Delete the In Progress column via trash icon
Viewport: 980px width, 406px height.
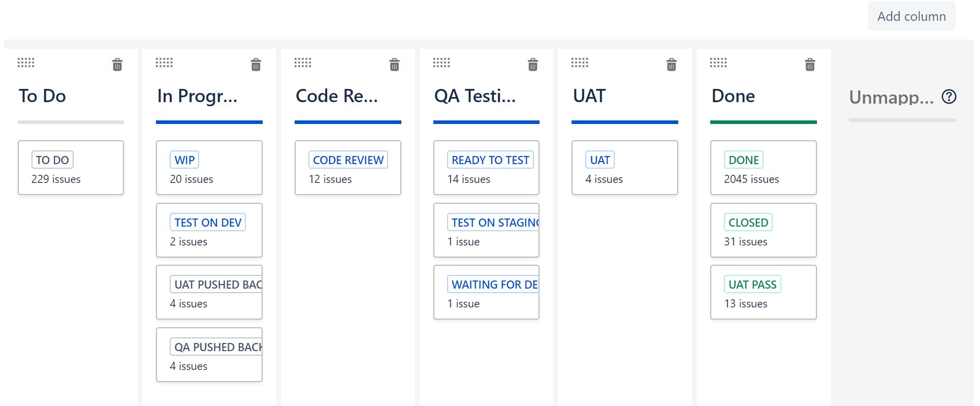[x=256, y=65]
